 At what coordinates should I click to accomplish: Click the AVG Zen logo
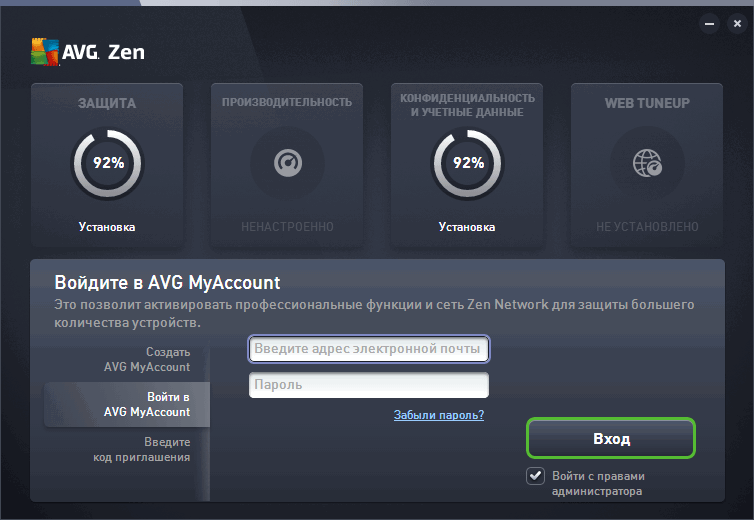point(88,52)
